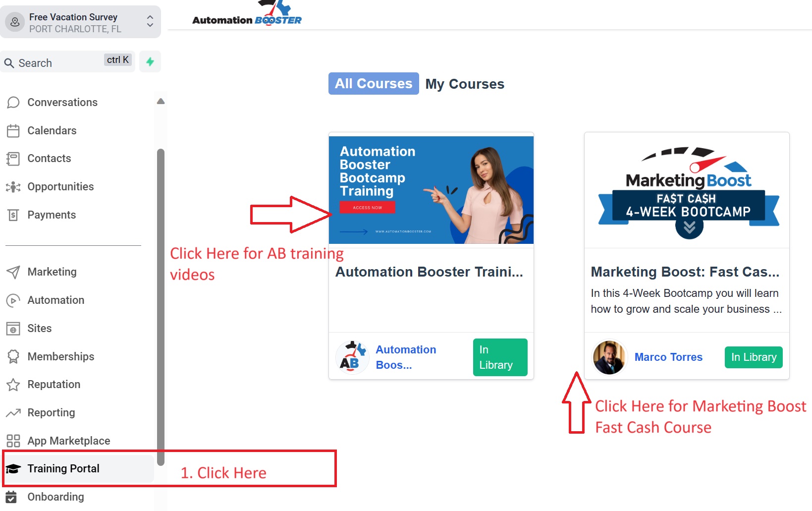Click the Search input field

(x=68, y=62)
